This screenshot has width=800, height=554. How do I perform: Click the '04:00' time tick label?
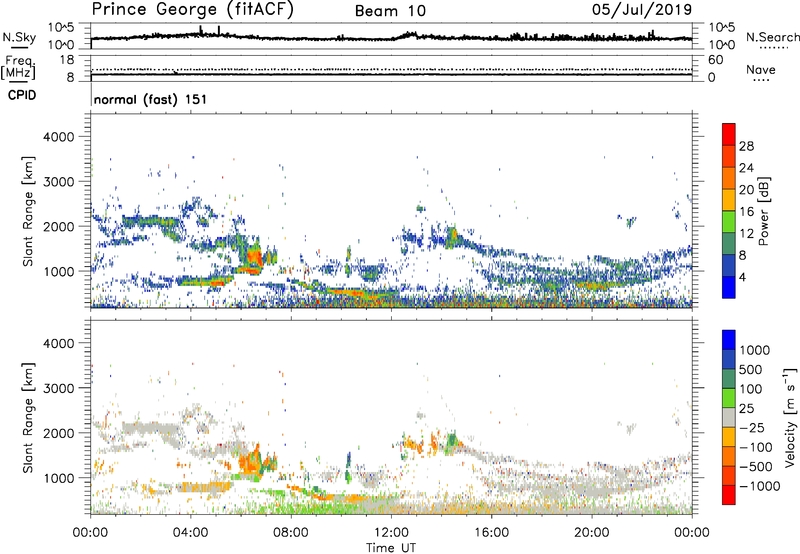click(x=190, y=533)
